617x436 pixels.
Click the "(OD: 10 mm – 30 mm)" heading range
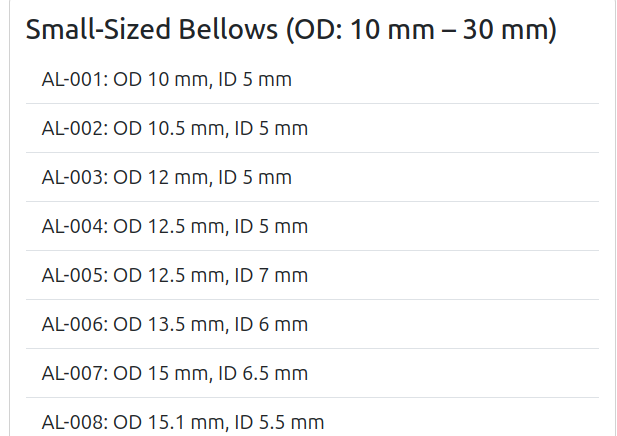coord(421,30)
